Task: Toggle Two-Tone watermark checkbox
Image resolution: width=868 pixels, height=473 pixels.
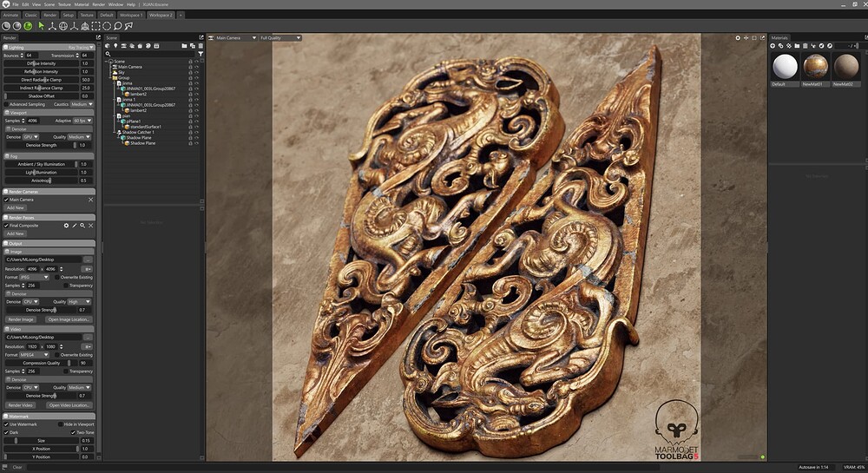Action: [x=73, y=432]
